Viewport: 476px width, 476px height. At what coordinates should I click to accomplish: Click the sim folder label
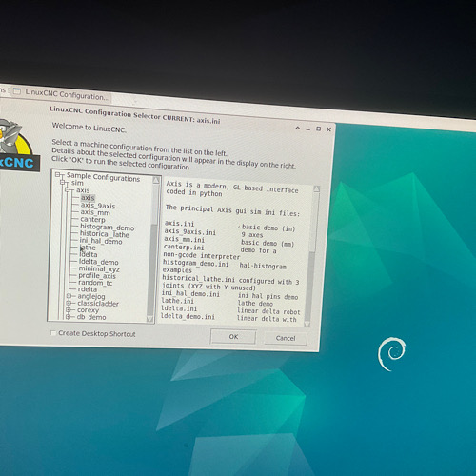pyautogui.click(x=77, y=183)
